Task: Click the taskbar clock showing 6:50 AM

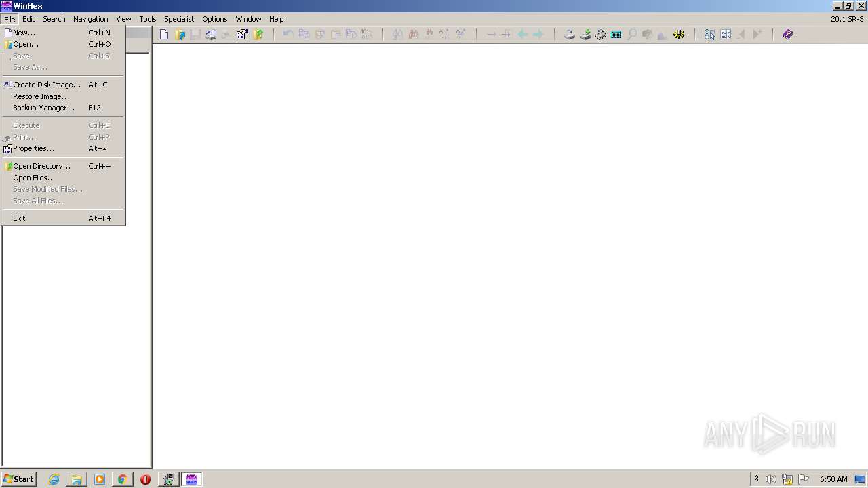Action: point(833,479)
